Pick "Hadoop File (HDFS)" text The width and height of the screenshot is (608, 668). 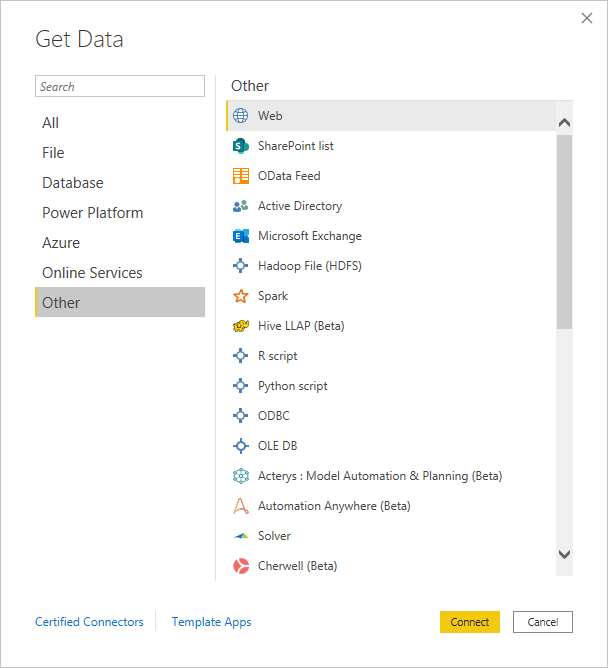[x=310, y=266]
